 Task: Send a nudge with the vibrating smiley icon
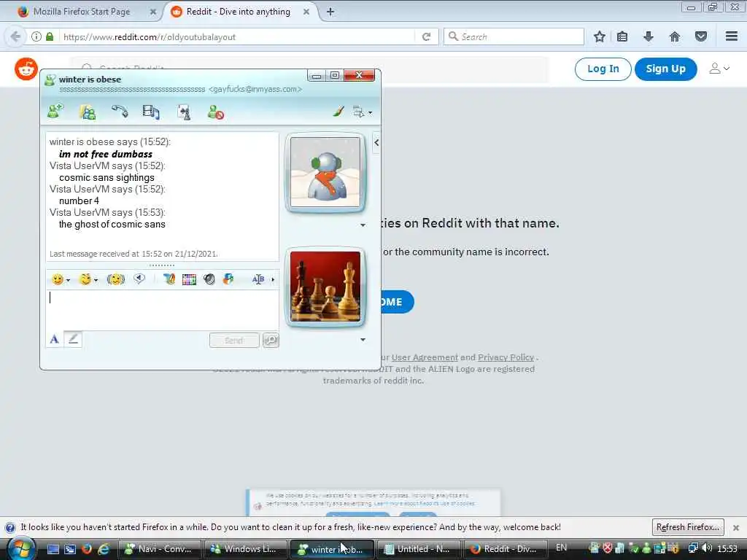[x=116, y=279]
